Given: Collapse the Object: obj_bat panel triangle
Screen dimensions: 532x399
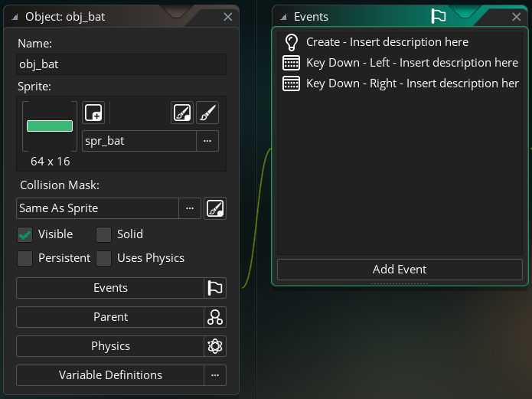Looking at the screenshot, I should [15, 17].
